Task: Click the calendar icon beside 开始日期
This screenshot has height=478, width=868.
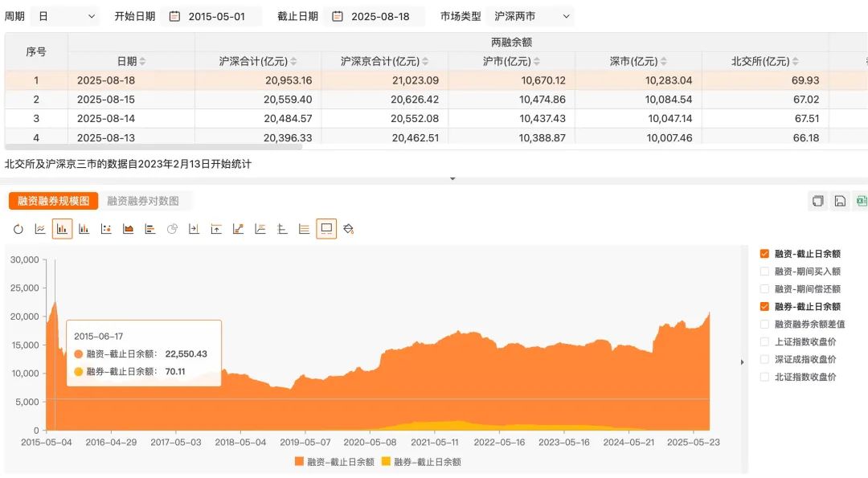Action: click(x=174, y=17)
